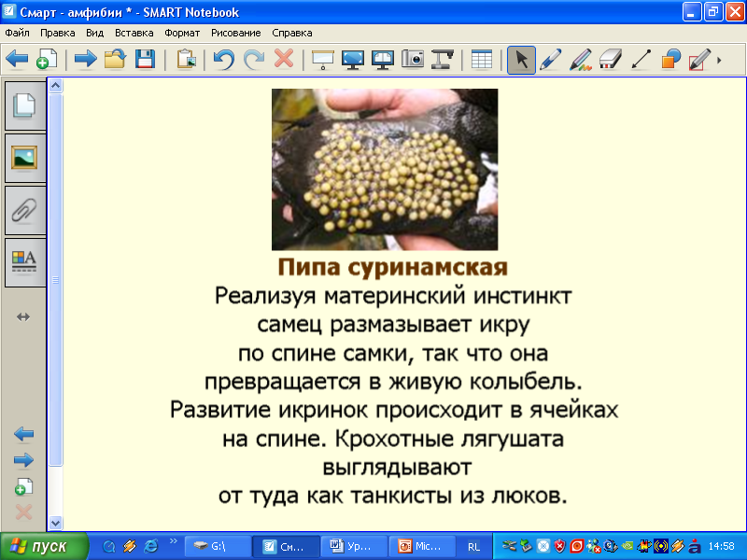This screenshot has height=560, width=747.
Task: Redo the last action
Action: pyautogui.click(x=254, y=60)
